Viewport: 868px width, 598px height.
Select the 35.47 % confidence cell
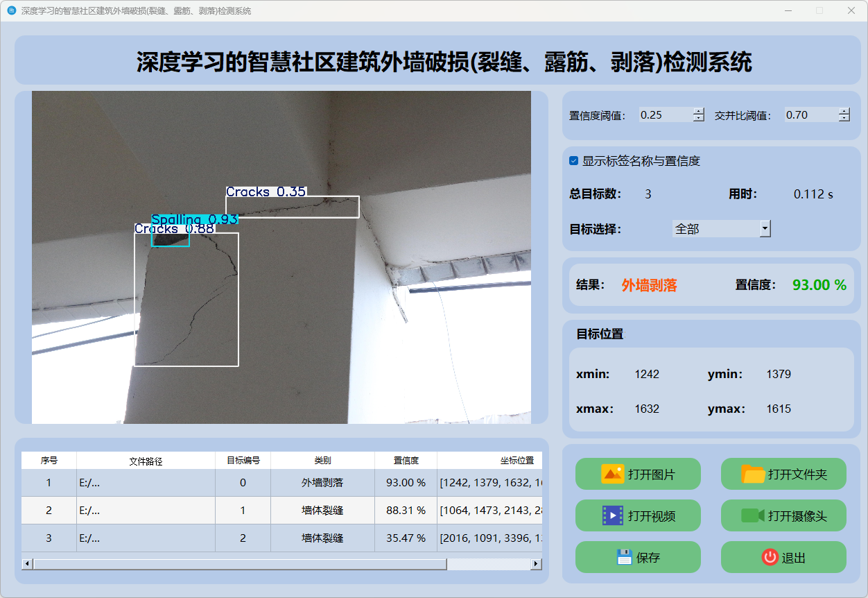(x=406, y=538)
